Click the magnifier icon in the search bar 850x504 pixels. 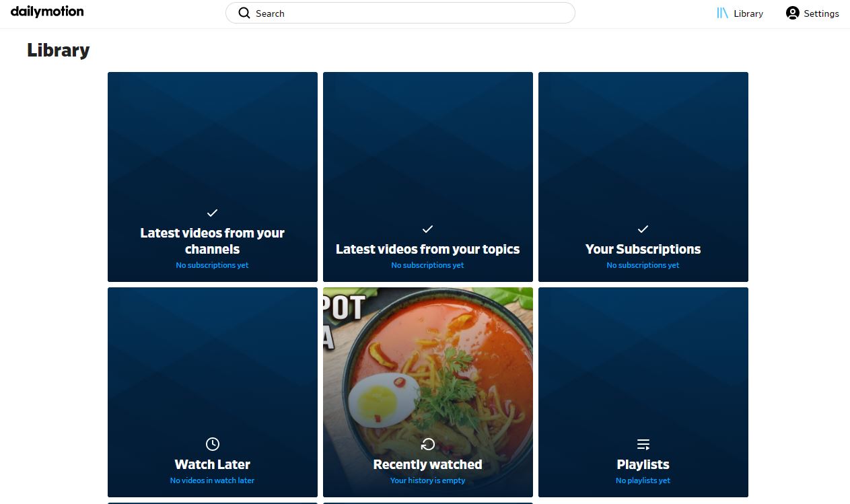244,13
